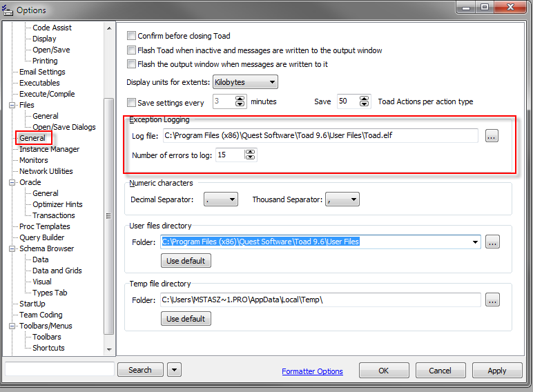The image size is (533, 392).
Task: Select Open/Save under the editor options
Action: (51, 50)
